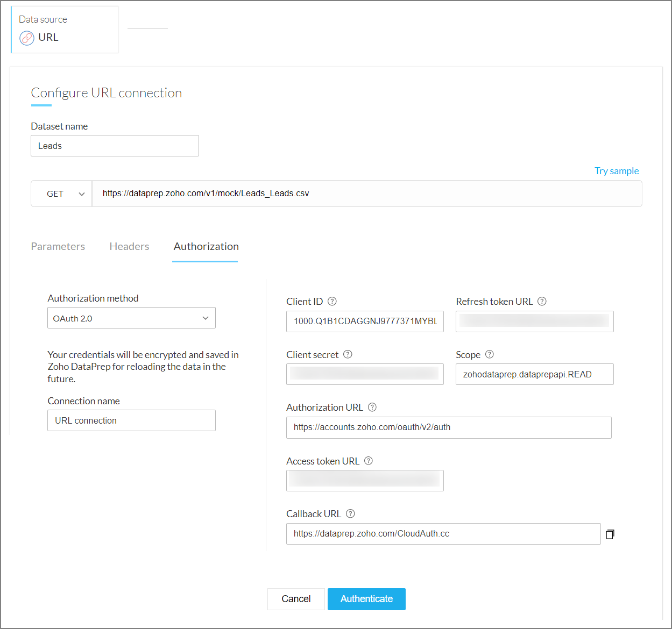Click the Client secret field
This screenshot has height=629, width=672.
tap(365, 374)
